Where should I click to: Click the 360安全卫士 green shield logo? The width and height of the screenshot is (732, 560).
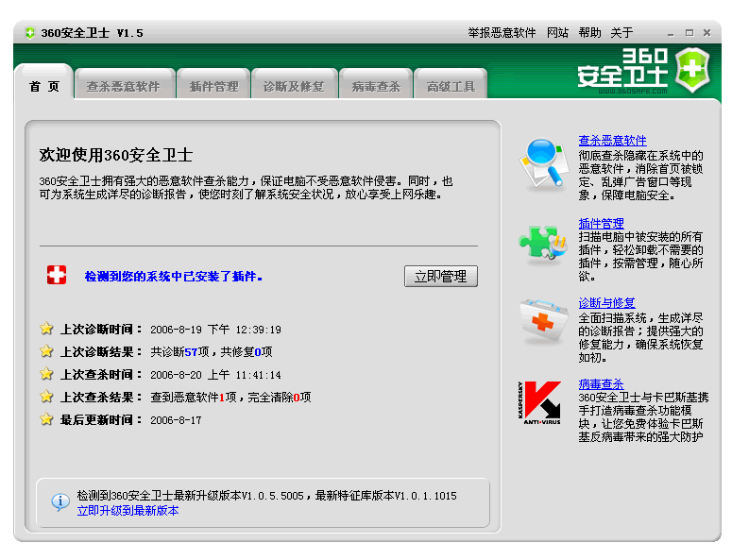tap(692, 70)
